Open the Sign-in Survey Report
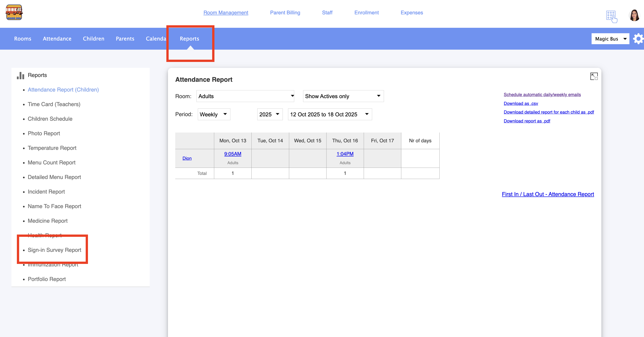Image resolution: width=644 pixels, height=337 pixels. 54,250
